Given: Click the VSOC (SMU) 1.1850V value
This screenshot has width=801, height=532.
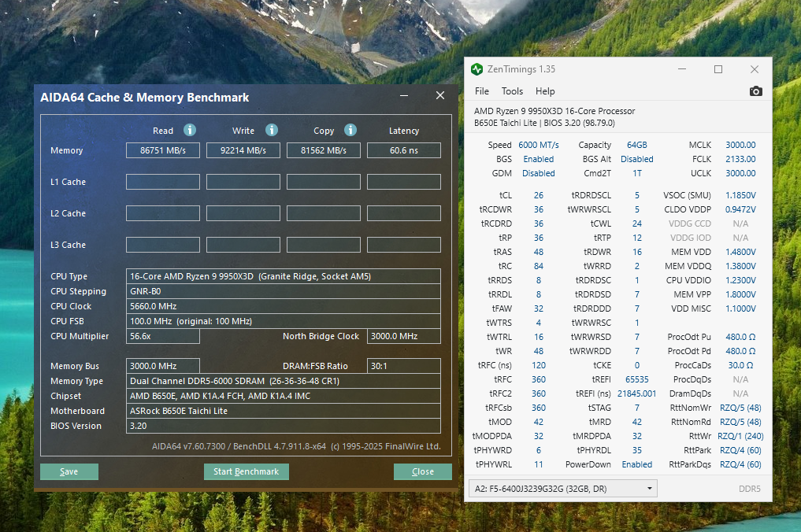Looking at the screenshot, I should (740, 195).
